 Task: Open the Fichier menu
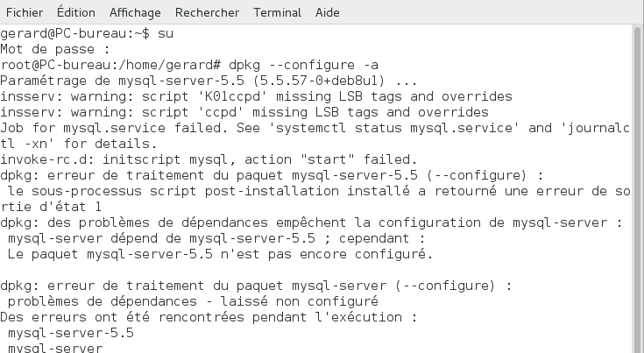click(x=25, y=12)
